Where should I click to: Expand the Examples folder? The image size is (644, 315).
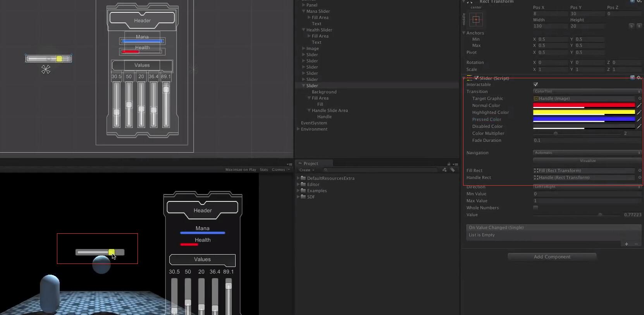[x=298, y=191]
